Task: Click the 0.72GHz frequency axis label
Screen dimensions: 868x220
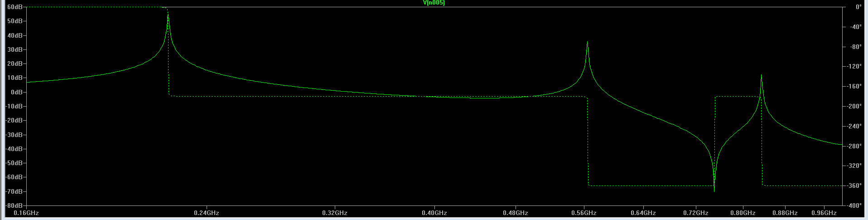Action: pos(696,213)
